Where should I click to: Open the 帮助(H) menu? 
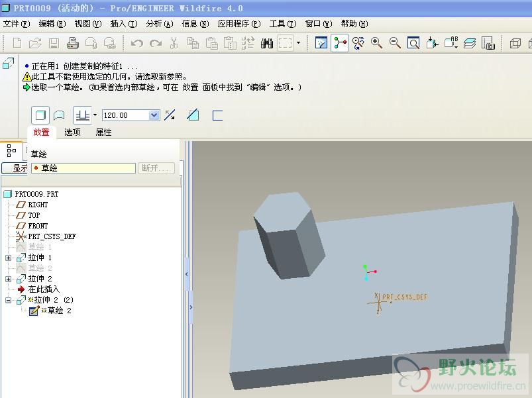354,24
